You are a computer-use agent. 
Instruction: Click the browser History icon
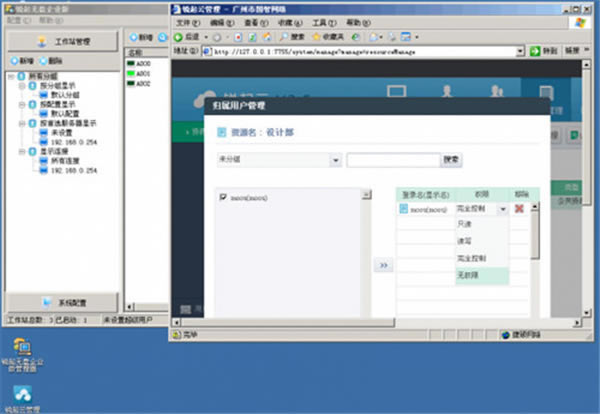click(355, 37)
